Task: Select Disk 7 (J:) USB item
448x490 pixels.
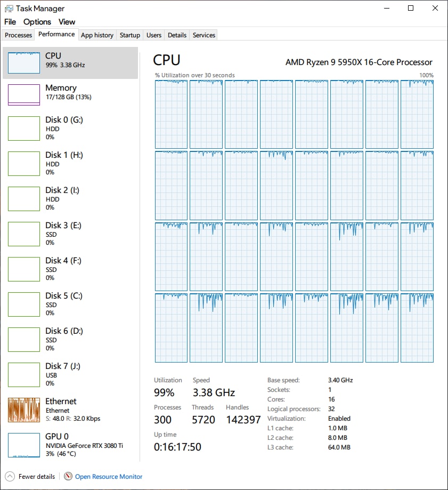Action: [x=70, y=374]
